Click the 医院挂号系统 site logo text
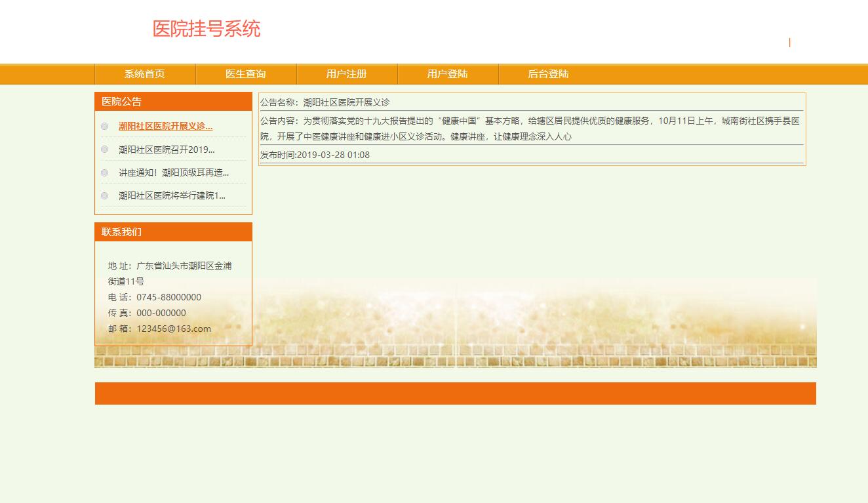 click(x=206, y=29)
